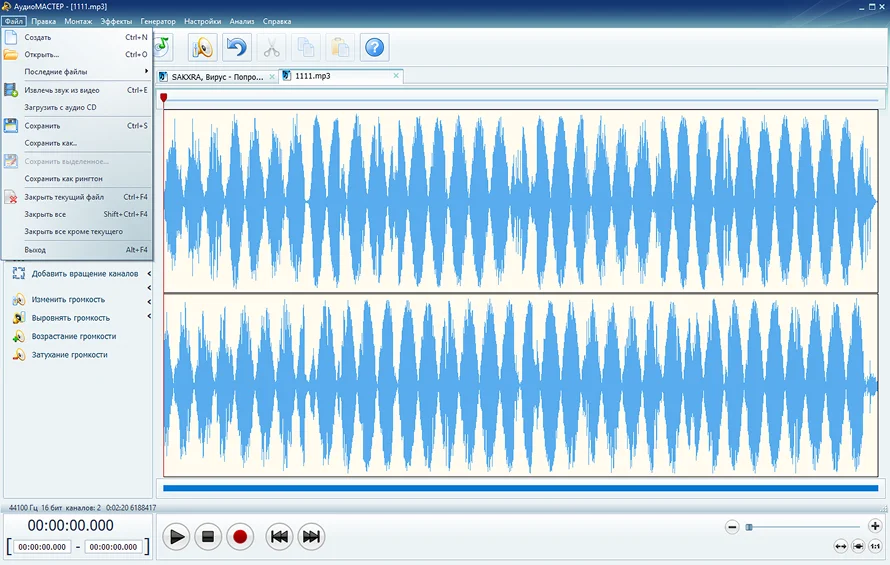Viewport: 890px width, 565px height.
Task: Expand the Последние файлы submenu
Action: coord(146,72)
